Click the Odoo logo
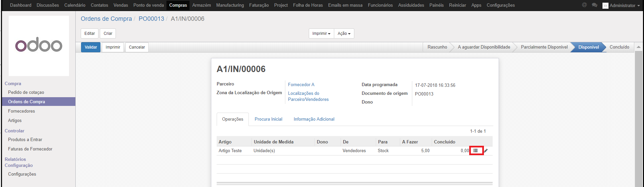This screenshot has width=644, height=187. [x=39, y=46]
